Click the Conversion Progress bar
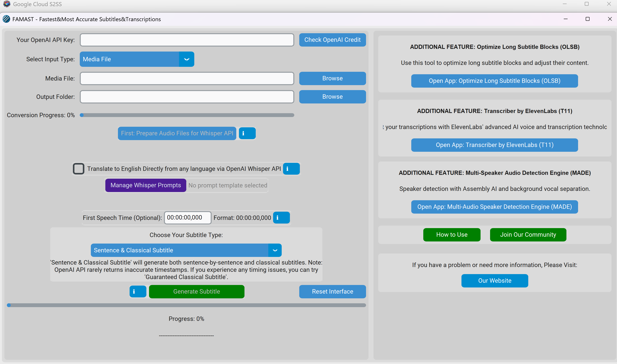Screen dimensions: 617x364 [x=187, y=115]
